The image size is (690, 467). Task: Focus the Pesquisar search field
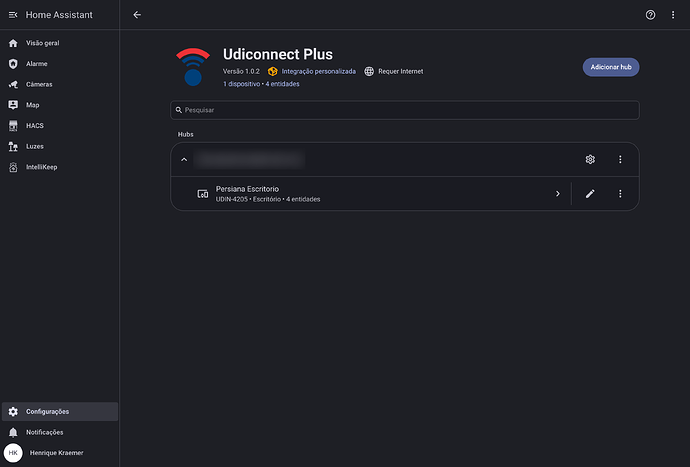pos(405,110)
